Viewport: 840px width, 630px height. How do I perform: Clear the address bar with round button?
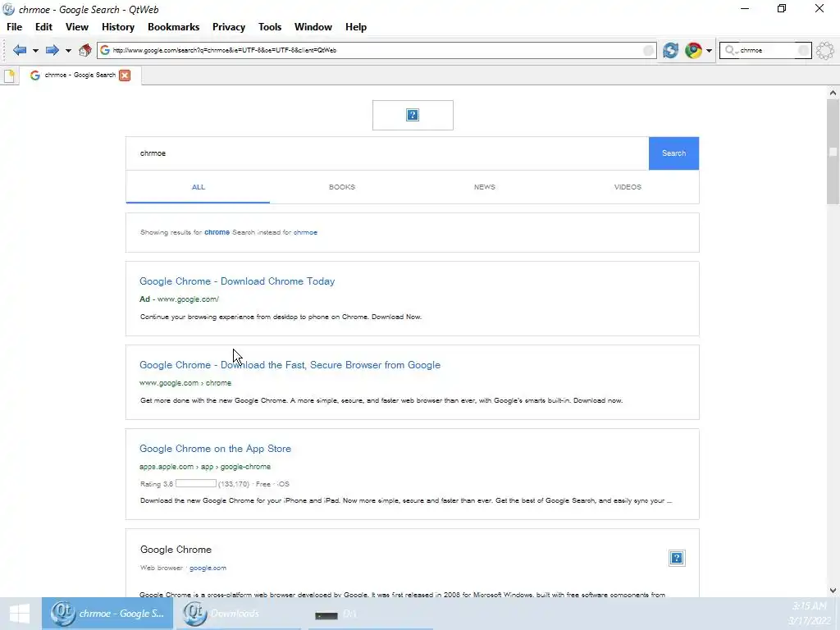click(648, 50)
